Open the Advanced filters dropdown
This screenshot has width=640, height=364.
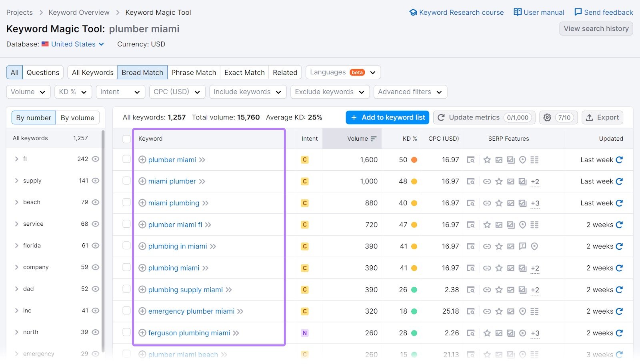[410, 92]
